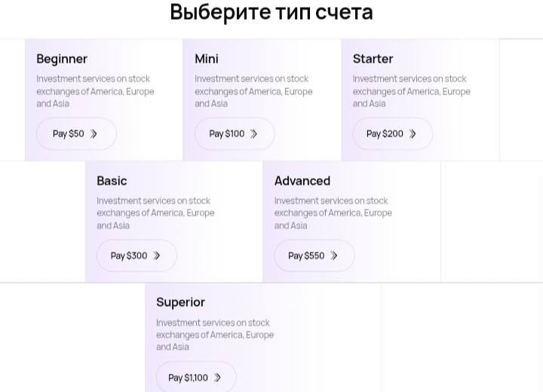Image resolution: width=543 pixels, height=392 pixels.
Task: Select the Advanced account title
Action: pos(302,181)
